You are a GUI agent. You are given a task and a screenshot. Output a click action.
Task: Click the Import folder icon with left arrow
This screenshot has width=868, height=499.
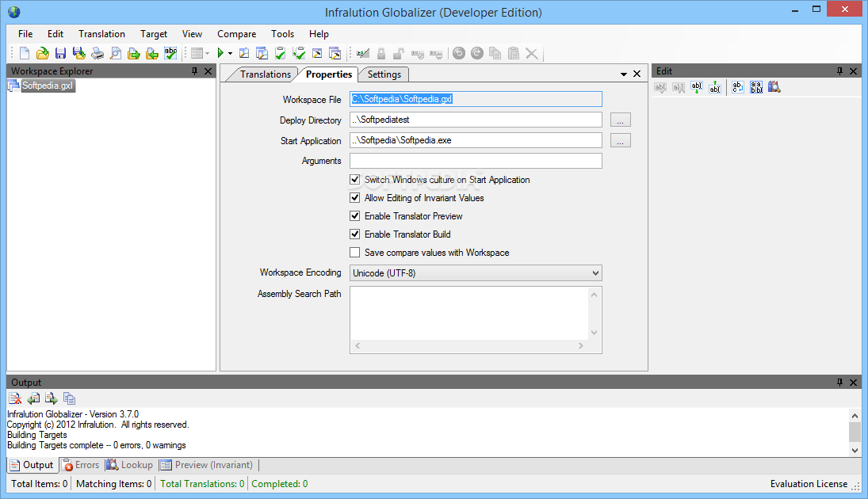152,53
